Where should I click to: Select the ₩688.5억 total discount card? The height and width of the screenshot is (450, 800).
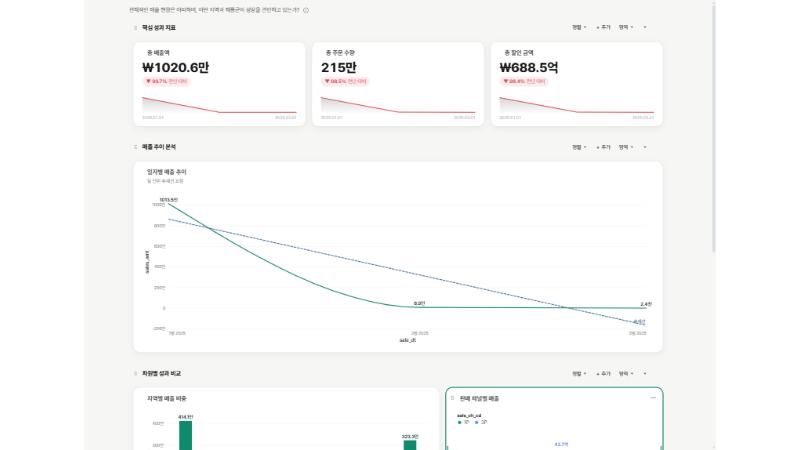pos(577,84)
